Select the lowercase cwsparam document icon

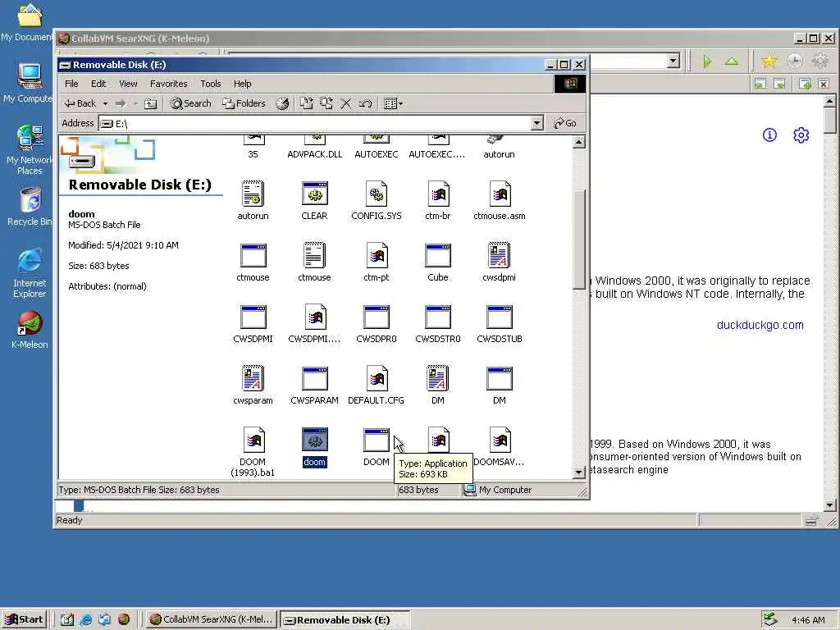(x=253, y=386)
